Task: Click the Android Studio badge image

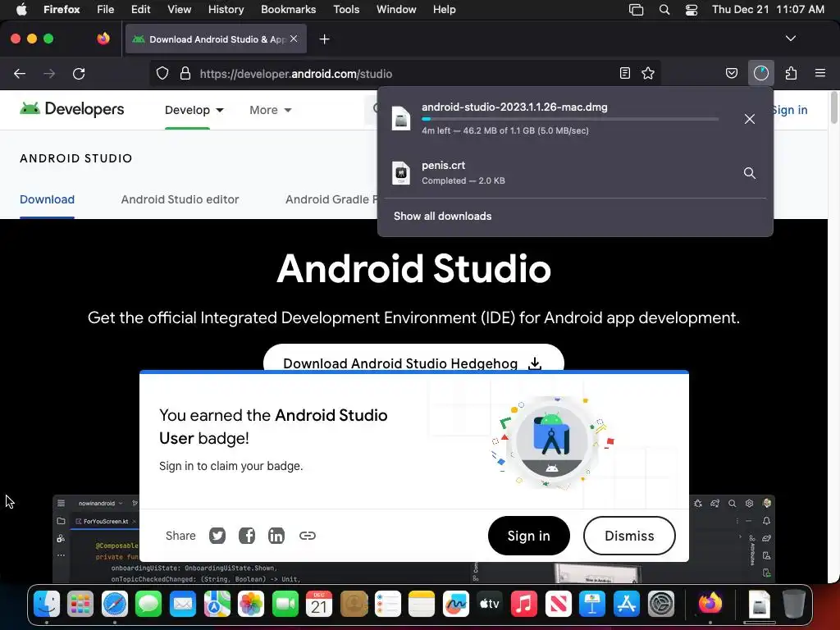Action: pos(552,442)
